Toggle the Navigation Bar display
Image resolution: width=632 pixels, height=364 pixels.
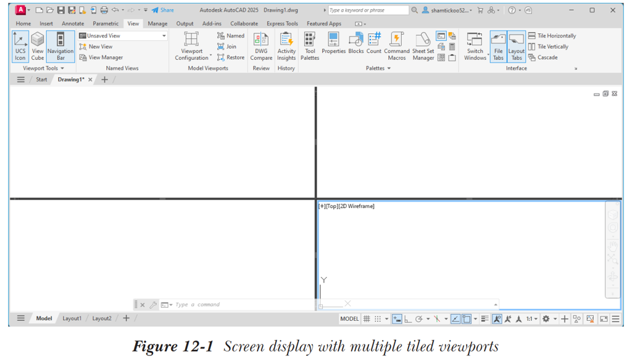pos(60,46)
